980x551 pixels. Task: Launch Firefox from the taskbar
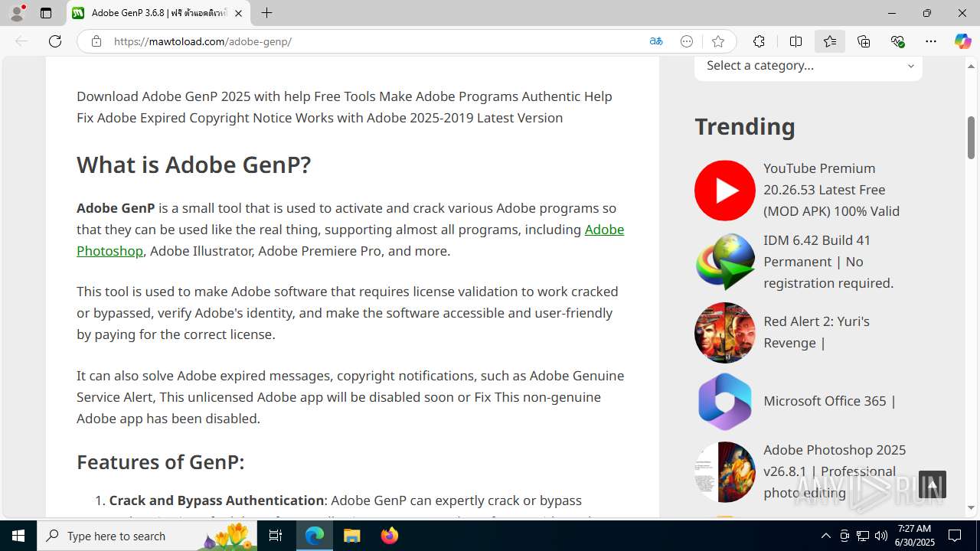pos(390,536)
